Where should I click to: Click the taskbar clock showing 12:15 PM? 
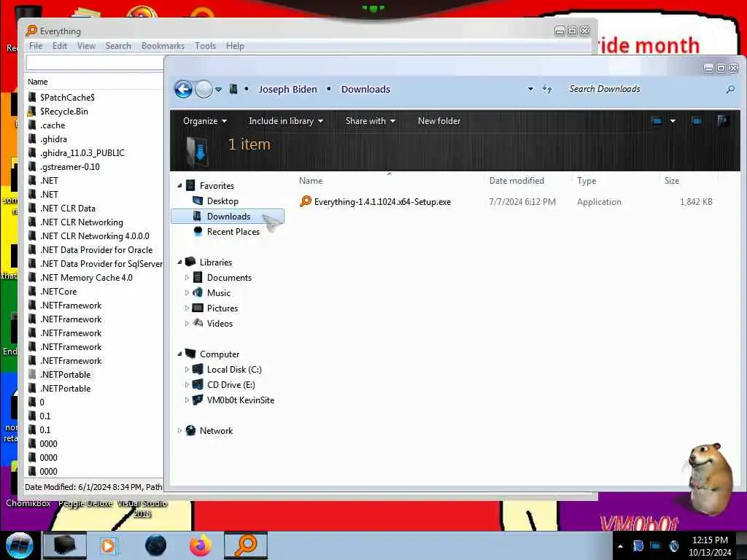coord(710,546)
